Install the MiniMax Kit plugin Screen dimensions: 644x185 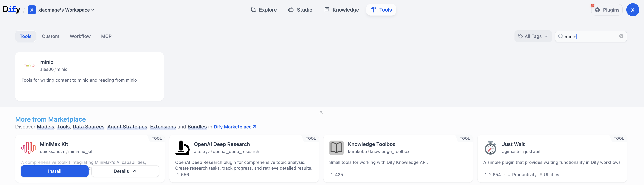(x=54, y=171)
